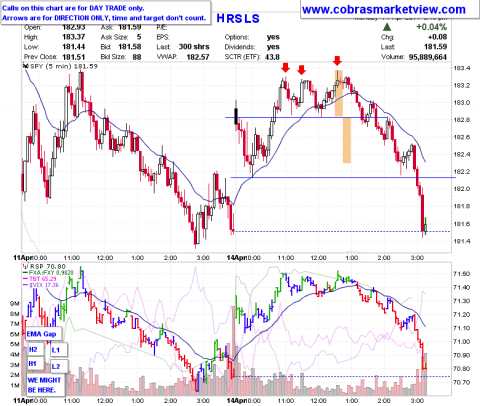
Task: Click the Dividends label
Action: (240, 47)
